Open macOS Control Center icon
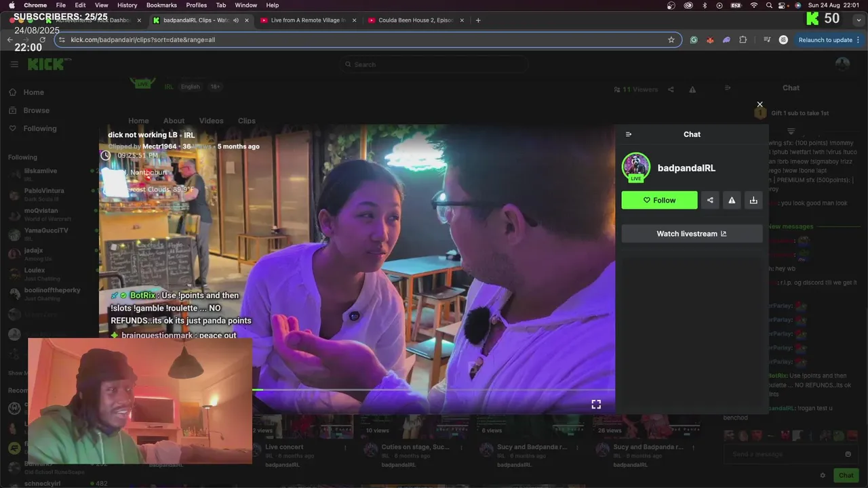 click(783, 5)
